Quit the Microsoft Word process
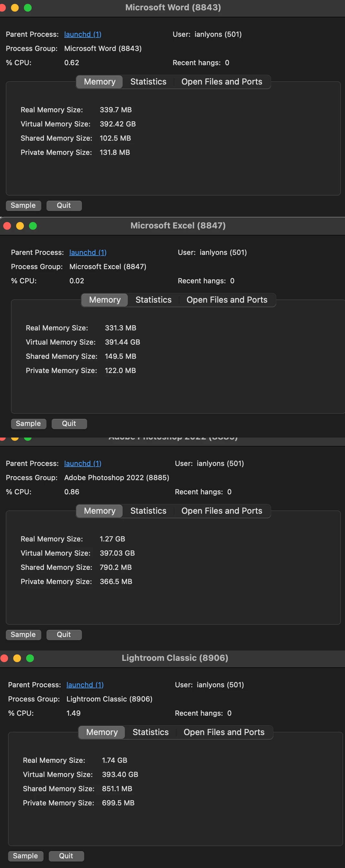This screenshot has height=868, width=345. [x=64, y=206]
